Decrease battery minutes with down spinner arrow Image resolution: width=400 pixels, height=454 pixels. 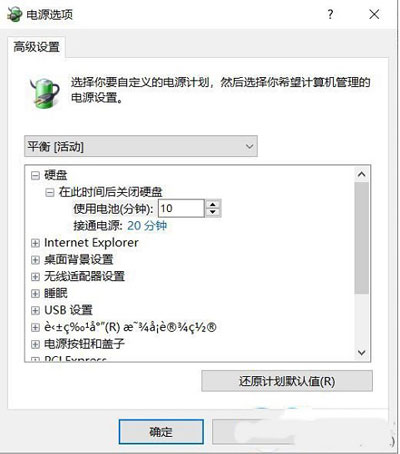point(213,212)
